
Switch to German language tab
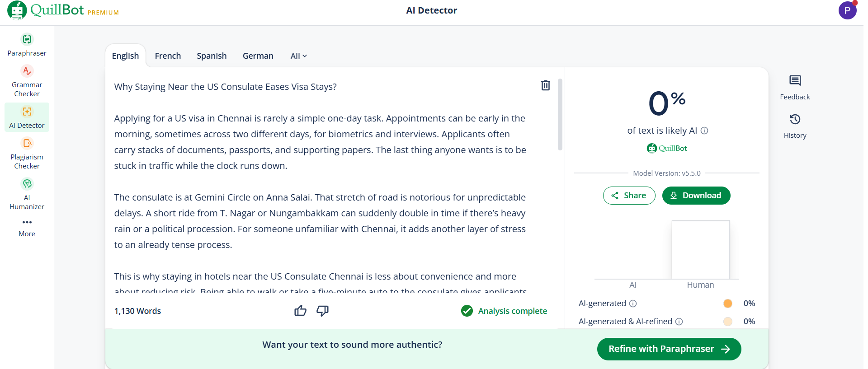(x=258, y=56)
